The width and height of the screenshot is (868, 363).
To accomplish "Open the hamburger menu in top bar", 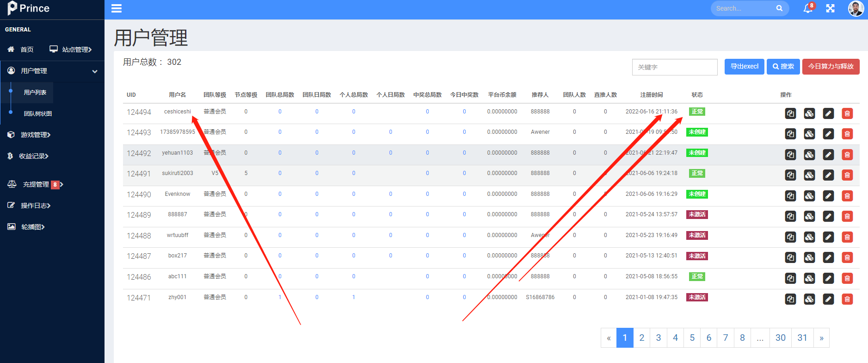I will [117, 8].
